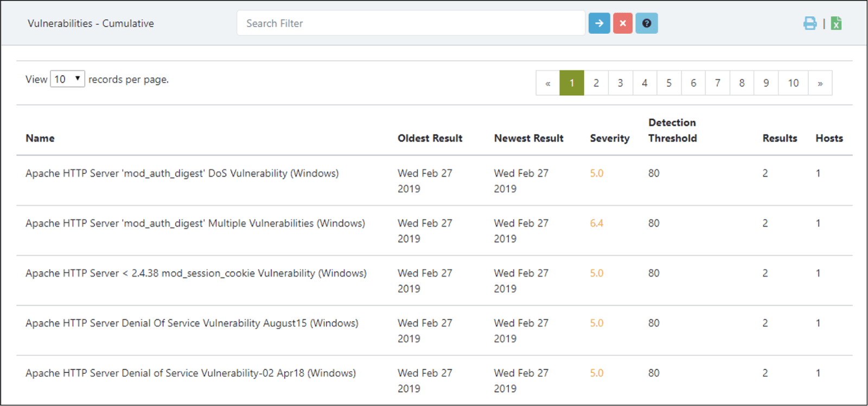Jump to page 10
This screenshot has height=406, width=868.
(x=793, y=83)
